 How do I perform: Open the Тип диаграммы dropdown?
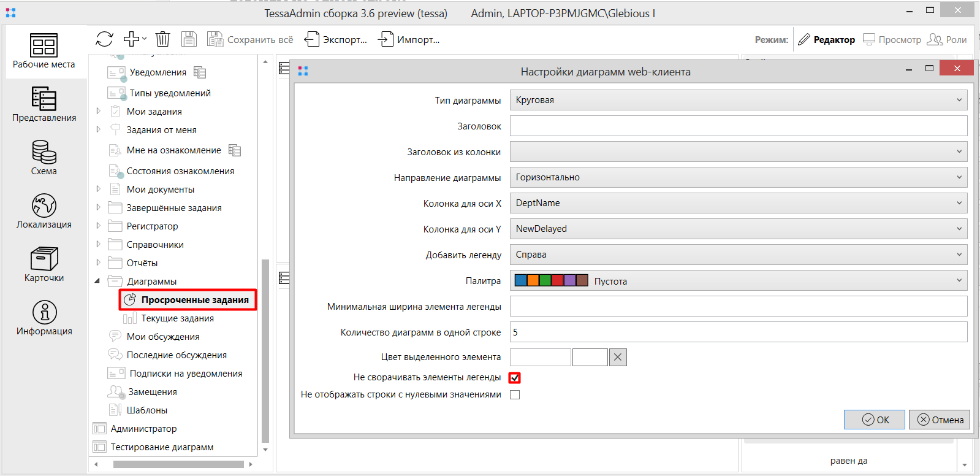click(738, 100)
